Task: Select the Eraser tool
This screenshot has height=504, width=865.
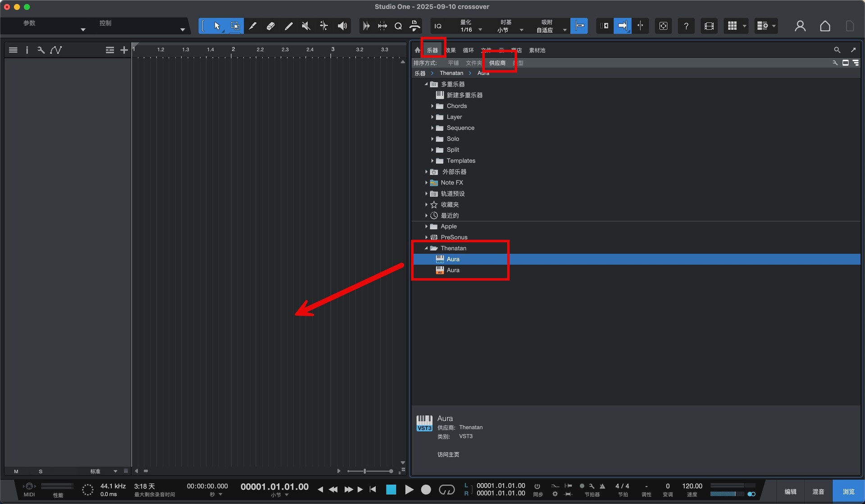Action: tap(271, 26)
